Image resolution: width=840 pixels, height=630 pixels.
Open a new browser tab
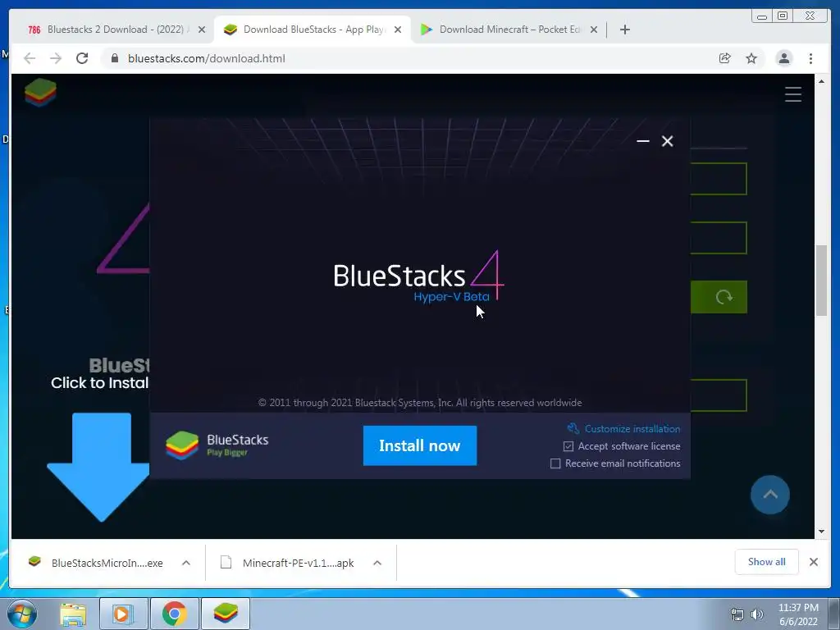coord(624,30)
